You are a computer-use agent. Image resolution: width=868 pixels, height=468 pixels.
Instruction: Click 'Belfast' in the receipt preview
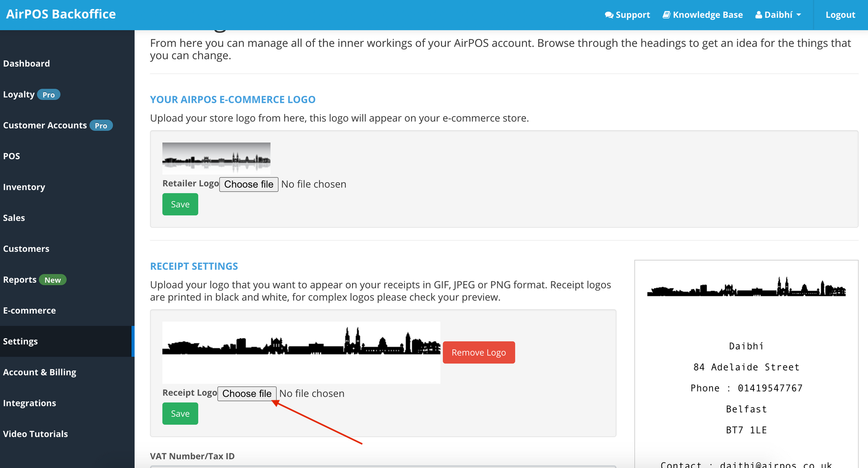point(746,409)
